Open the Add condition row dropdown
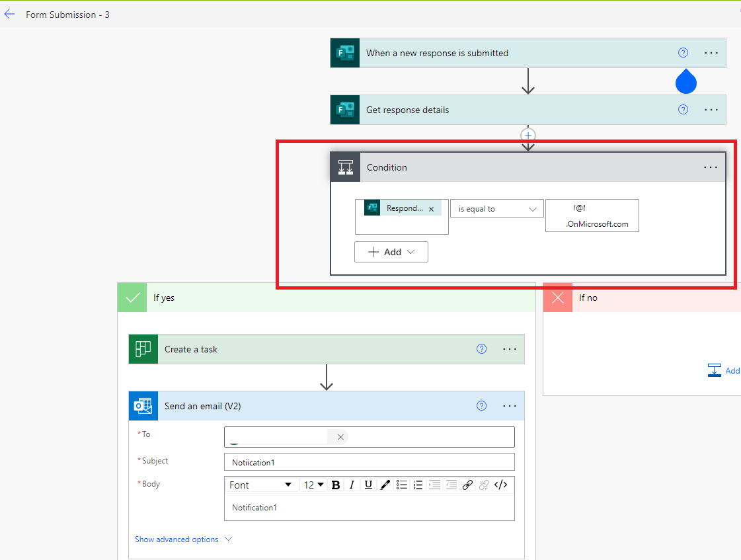741x560 pixels. click(x=391, y=252)
